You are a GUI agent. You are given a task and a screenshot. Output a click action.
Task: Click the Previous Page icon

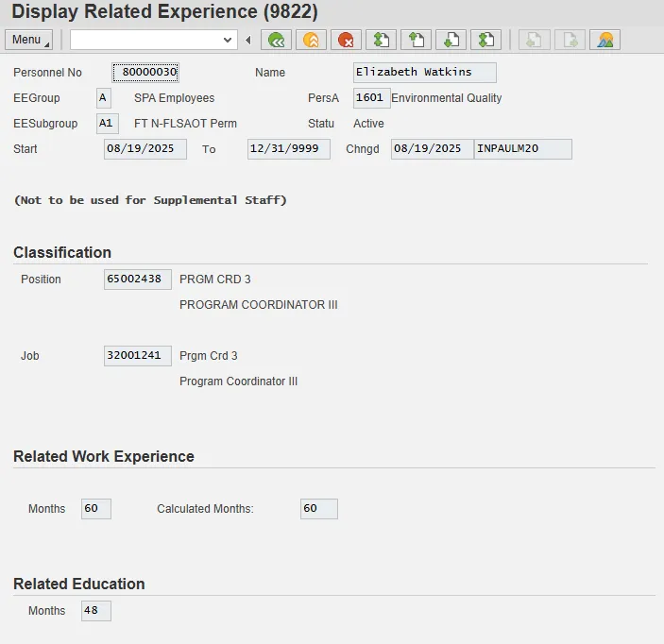pyautogui.click(x=416, y=40)
